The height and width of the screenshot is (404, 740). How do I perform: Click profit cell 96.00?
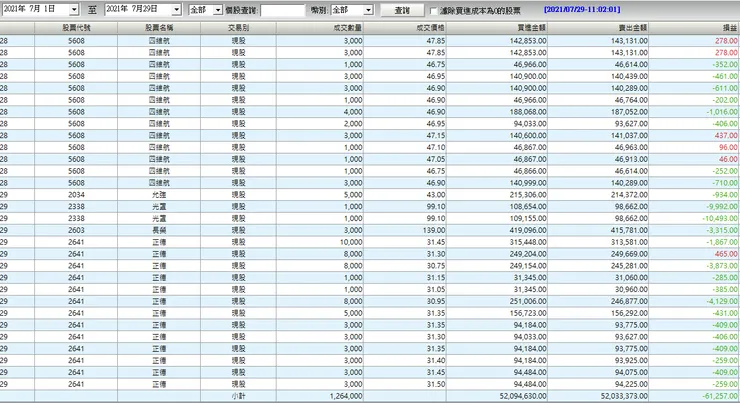[x=728, y=147]
